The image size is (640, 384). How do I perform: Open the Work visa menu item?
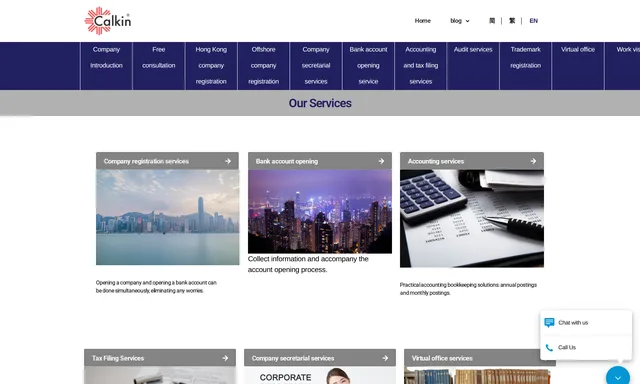click(x=622, y=65)
